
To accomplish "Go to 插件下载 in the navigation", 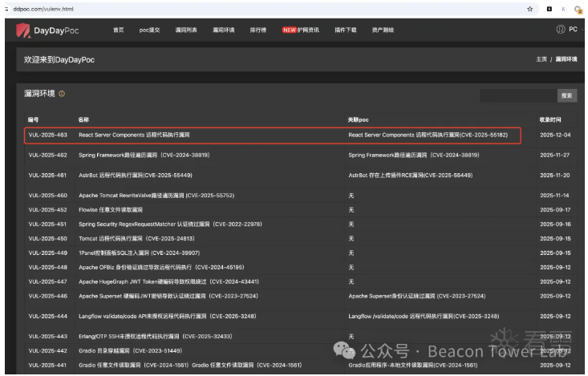I will click(x=346, y=30).
